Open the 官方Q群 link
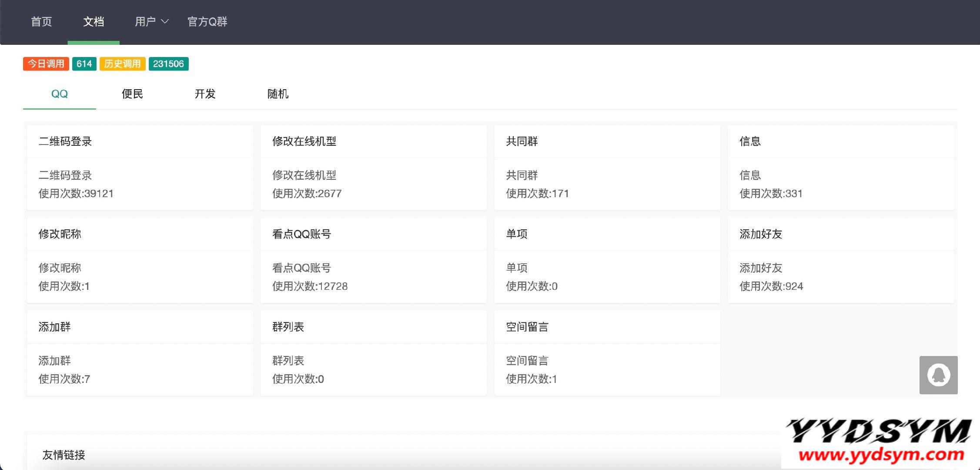Viewport: 980px width, 470px height. point(207,22)
